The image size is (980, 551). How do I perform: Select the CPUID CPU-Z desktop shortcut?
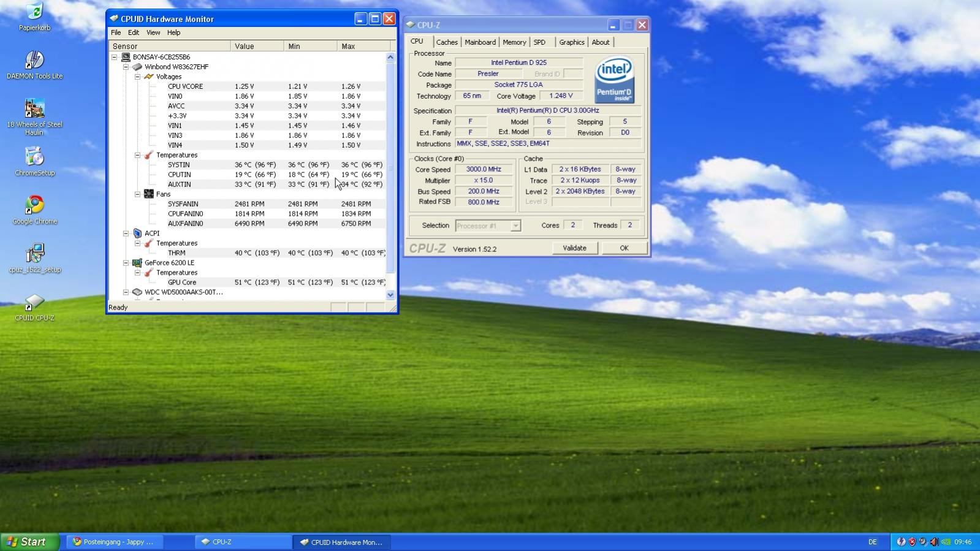point(35,302)
